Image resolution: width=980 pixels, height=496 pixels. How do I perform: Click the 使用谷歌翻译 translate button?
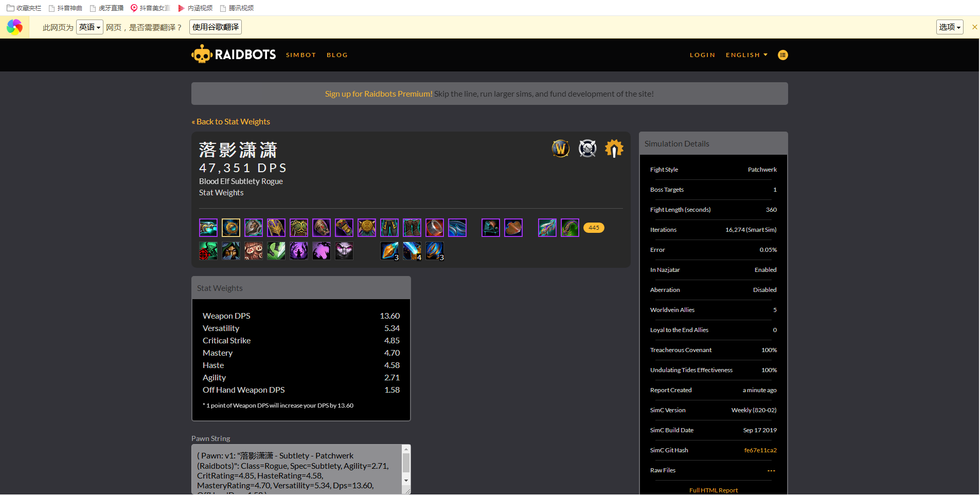point(216,27)
